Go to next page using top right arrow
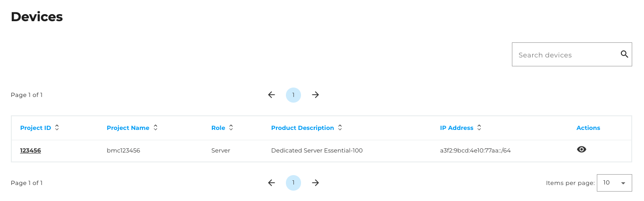This screenshot has width=644, height=201. [x=316, y=95]
